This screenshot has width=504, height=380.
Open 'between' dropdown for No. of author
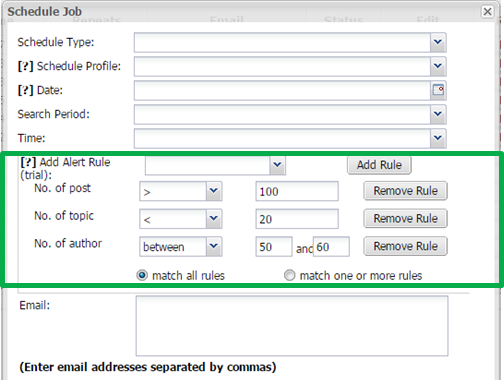pos(214,246)
